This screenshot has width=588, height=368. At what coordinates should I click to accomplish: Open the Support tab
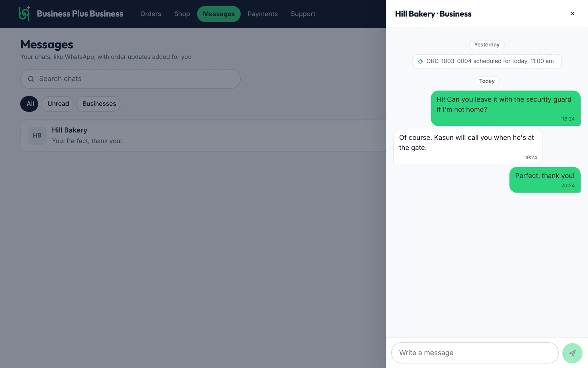[x=303, y=14]
